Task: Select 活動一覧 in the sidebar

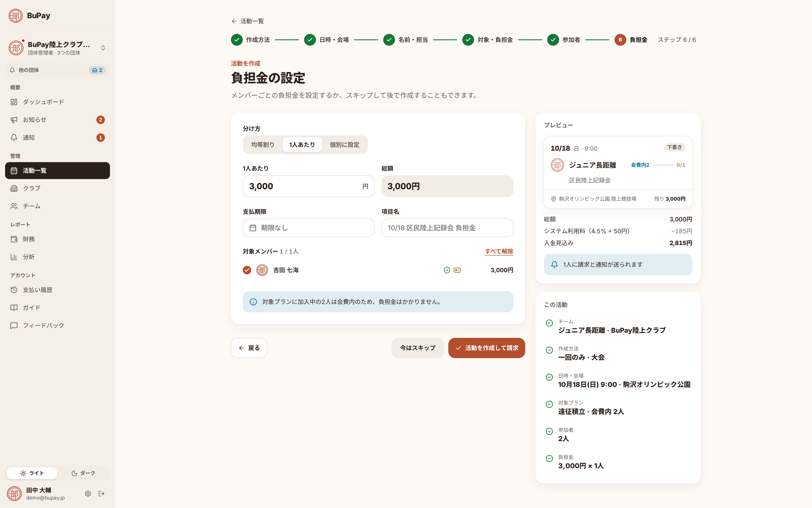Action: pos(57,171)
